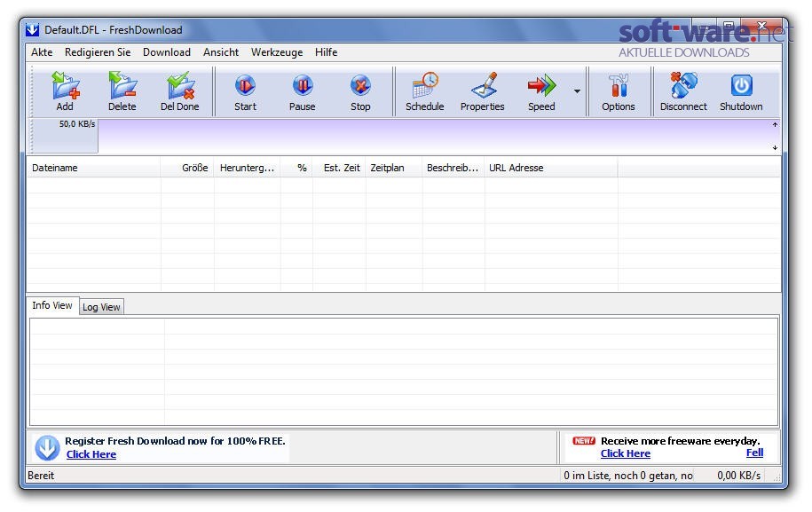Open the Redigieren Sie menu
The width and height of the screenshot is (812, 512).
(x=98, y=52)
